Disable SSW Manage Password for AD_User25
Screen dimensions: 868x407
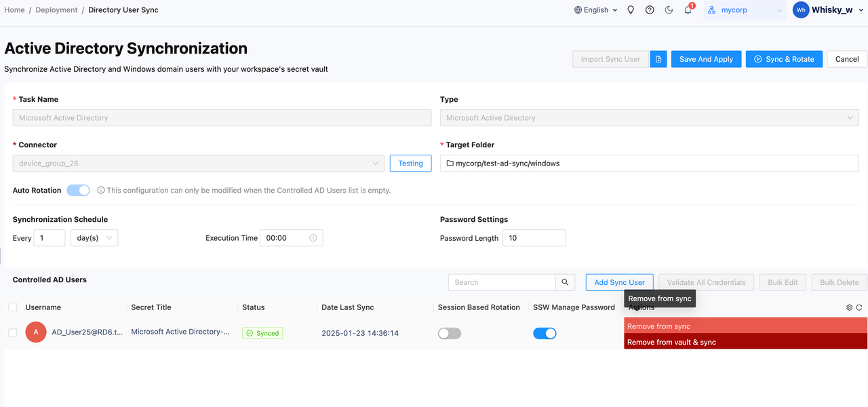coord(545,333)
